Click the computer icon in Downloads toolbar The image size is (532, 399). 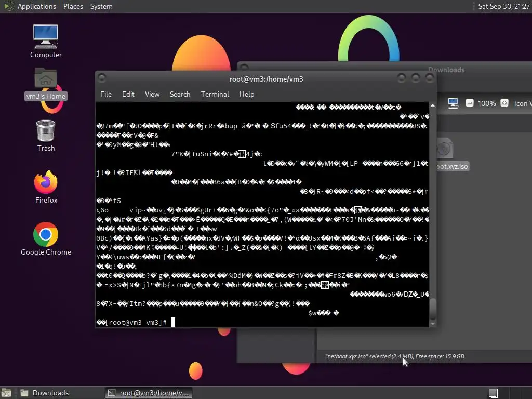click(453, 103)
